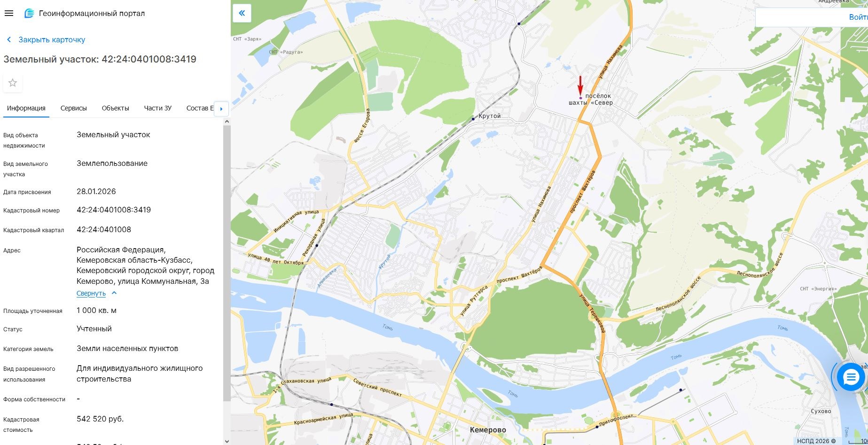Open the Информация tab
Screen dimensions: 868x445
pos(26,108)
